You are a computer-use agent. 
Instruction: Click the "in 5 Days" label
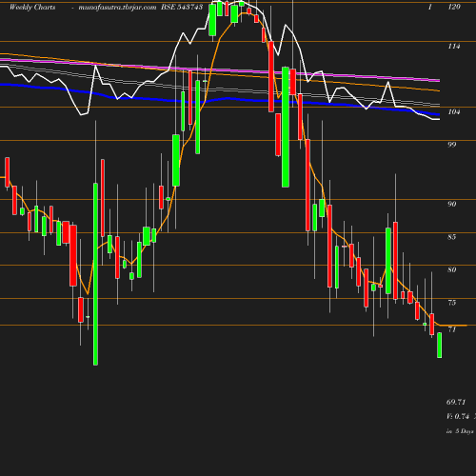point(460,431)
